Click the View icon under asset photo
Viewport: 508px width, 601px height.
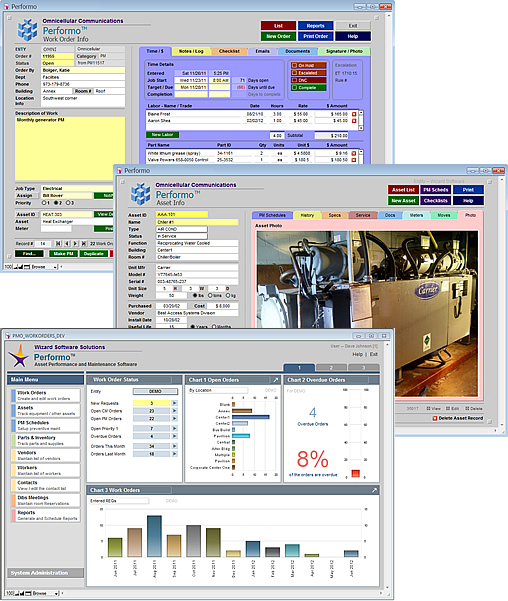pos(428,409)
